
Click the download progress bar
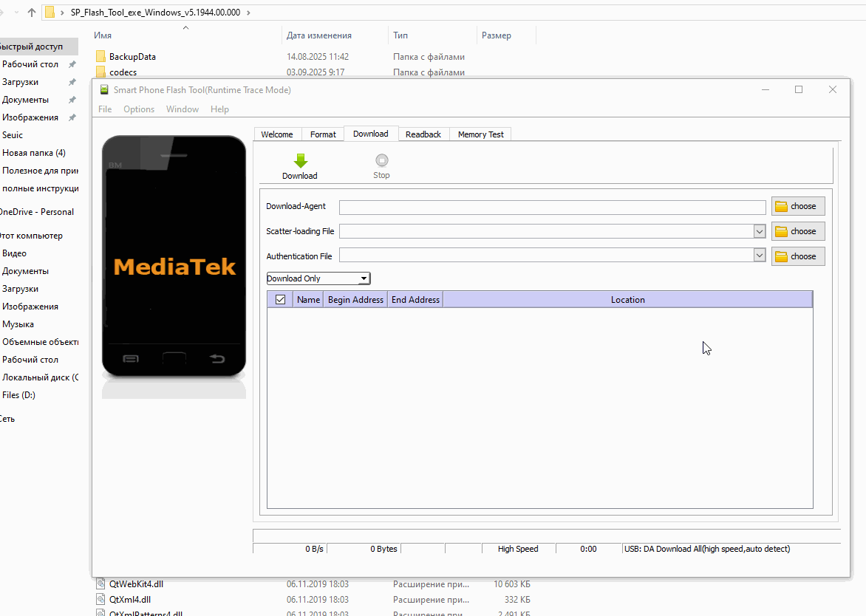[x=546, y=535]
